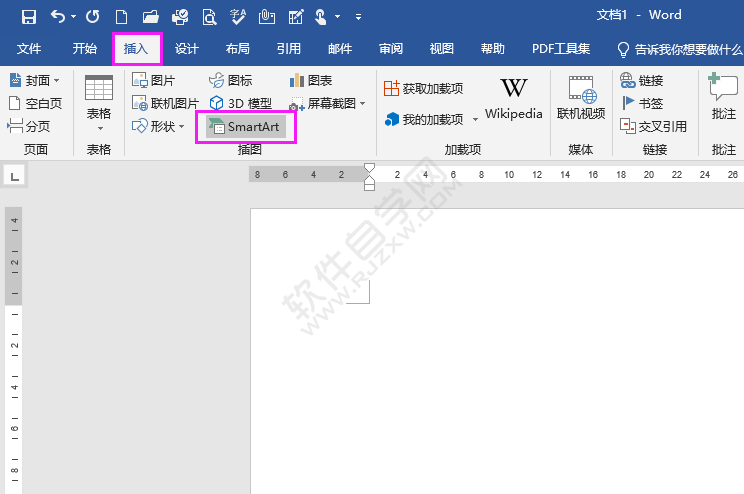Open the Touch/Mouse mode dropdown arrow
The image size is (744, 494).
[x=337, y=17]
